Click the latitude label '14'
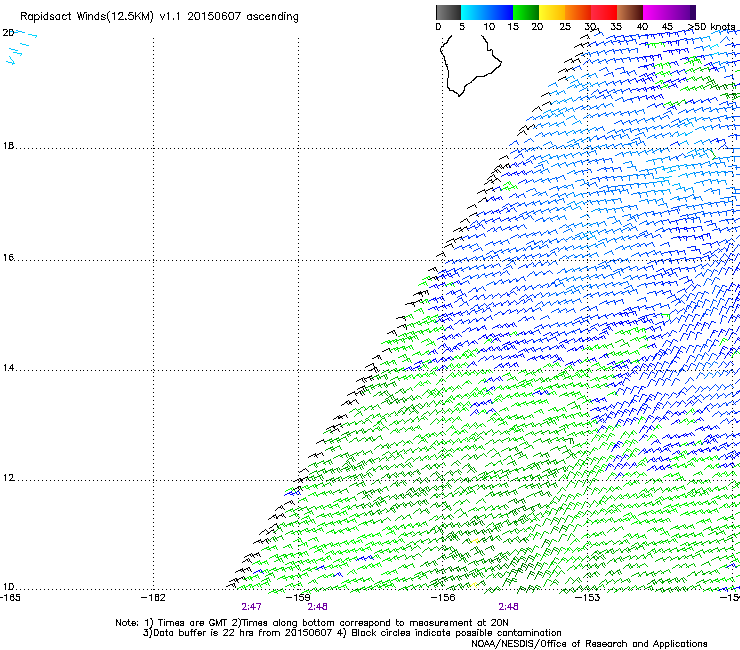Screen dimensions: 740x650 click(8, 368)
